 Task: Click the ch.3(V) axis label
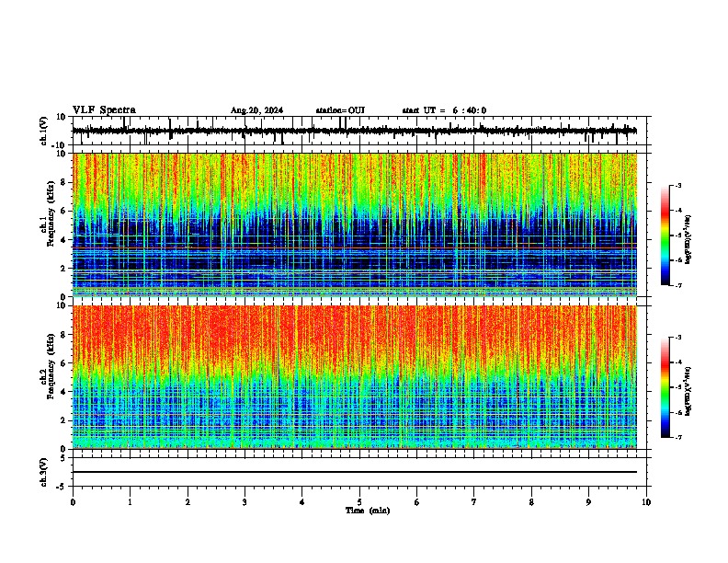pyautogui.click(x=43, y=472)
